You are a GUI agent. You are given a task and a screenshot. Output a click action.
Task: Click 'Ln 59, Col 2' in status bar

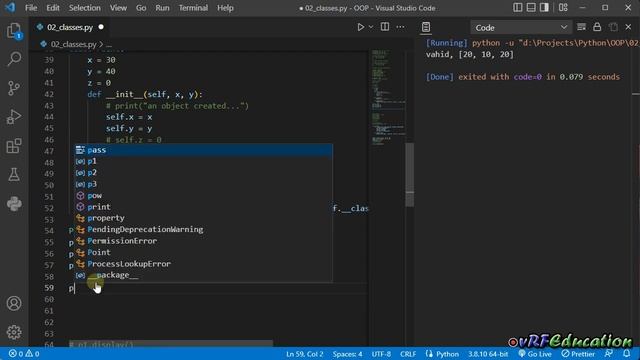click(304, 354)
